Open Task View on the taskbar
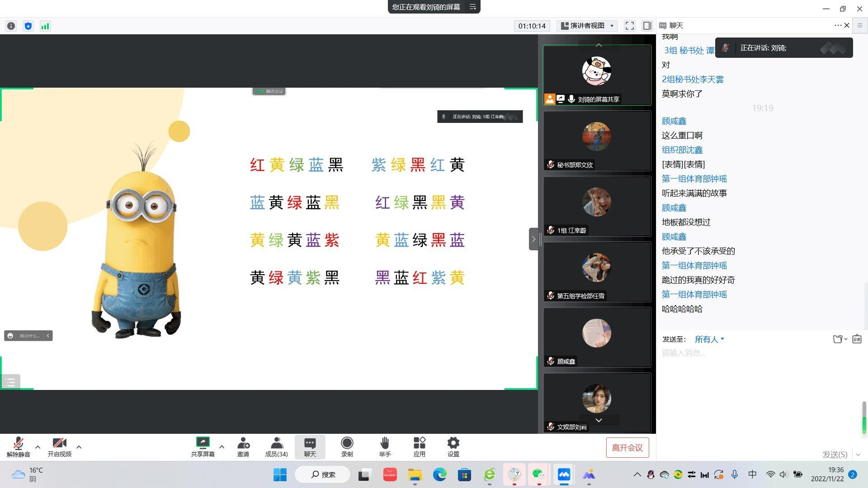This screenshot has height=488, width=868. [x=364, y=474]
